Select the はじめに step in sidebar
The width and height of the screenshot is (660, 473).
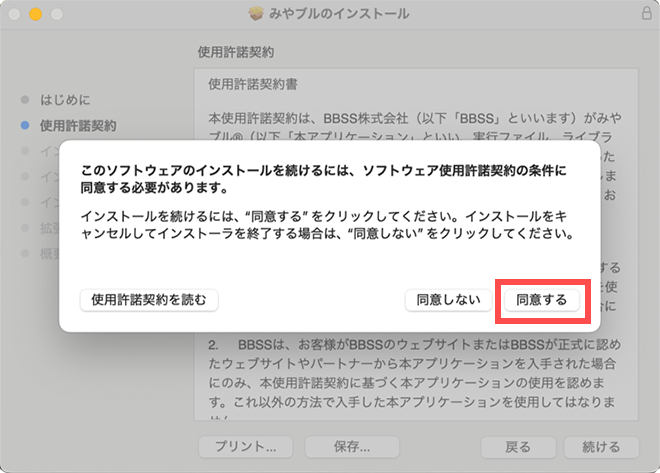[65, 100]
